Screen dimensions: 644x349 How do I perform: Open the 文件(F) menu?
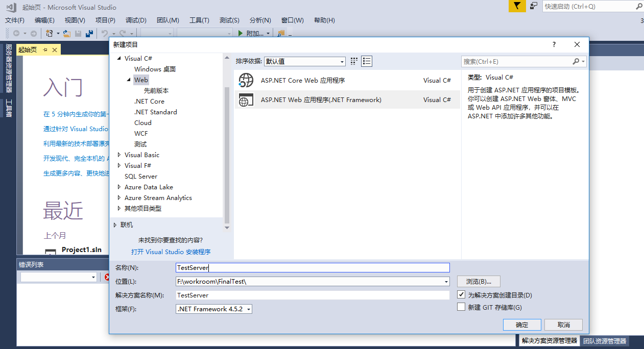tap(15, 20)
